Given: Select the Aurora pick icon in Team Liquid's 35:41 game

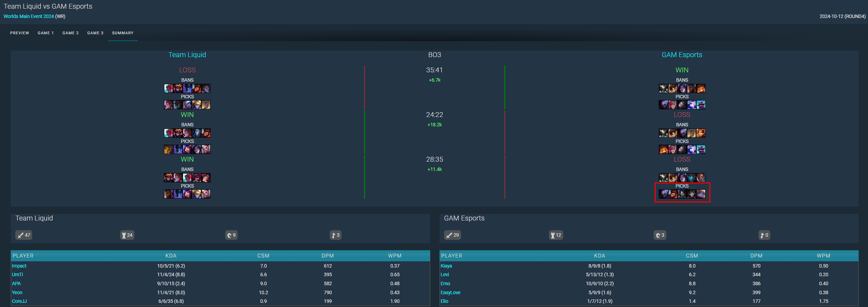Looking at the screenshot, I should (169, 105).
